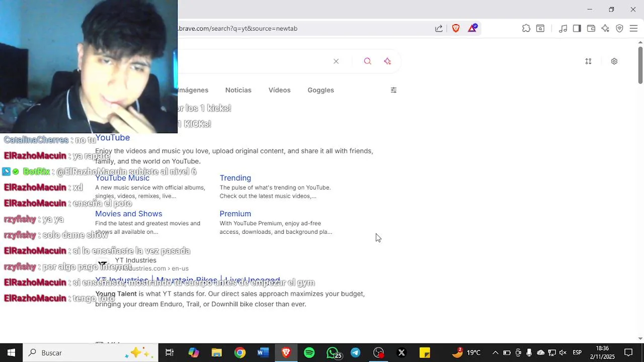Open WhatsApp from the taskbar
The width and height of the screenshot is (644, 362).
click(333, 353)
